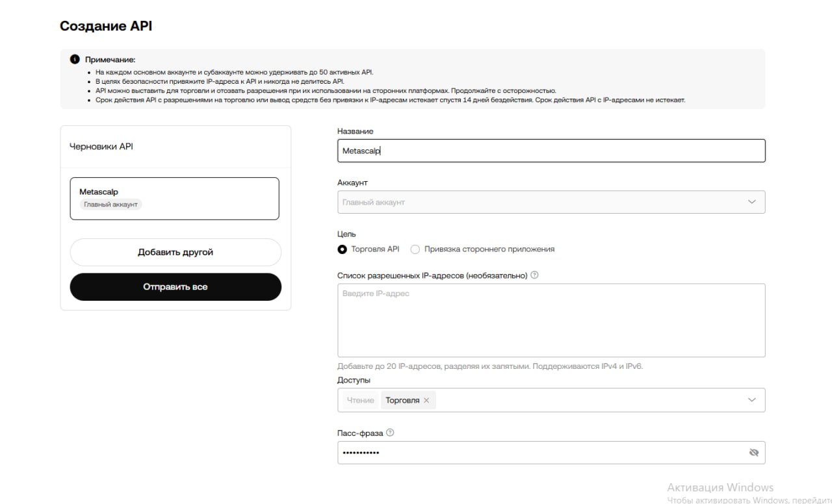Viewport: 832px width, 504px height.
Task: Click Главный аккаунт badge in draft card
Action: tap(111, 205)
